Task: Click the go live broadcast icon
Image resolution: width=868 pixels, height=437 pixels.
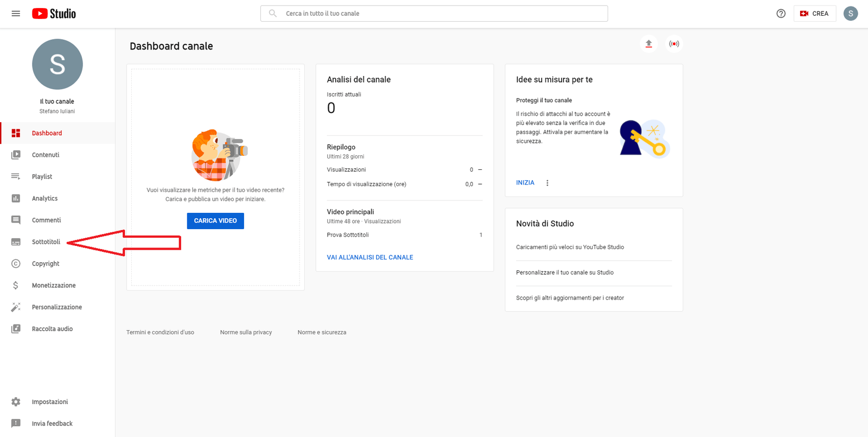Action: pos(674,44)
